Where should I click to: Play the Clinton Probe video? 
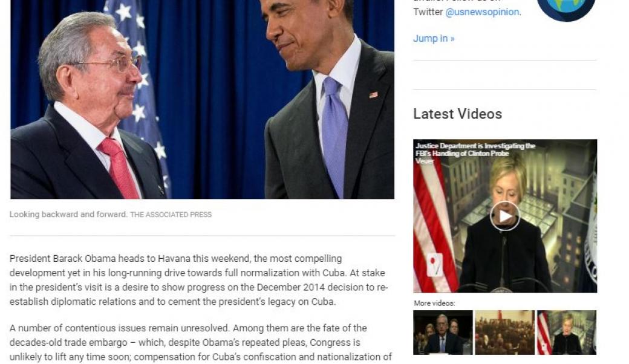point(505,216)
